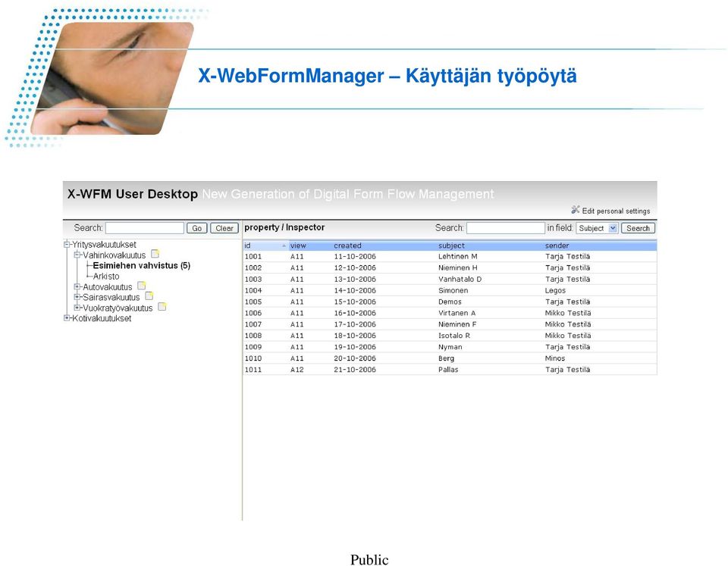This screenshot has width=728, height=566.
Task: Select Kotivakuutukset tree label
Action: 102,318
